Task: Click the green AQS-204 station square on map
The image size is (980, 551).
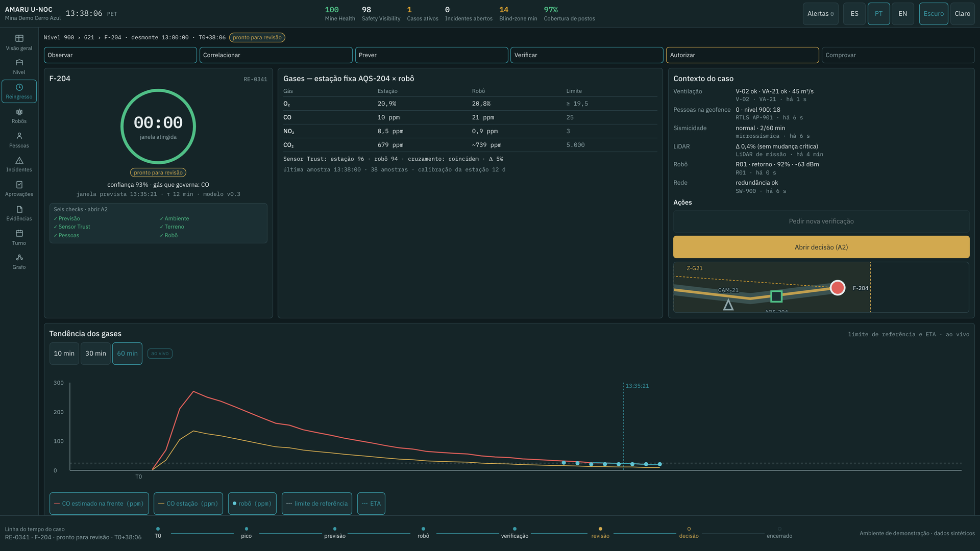Action: coord(776,296)
